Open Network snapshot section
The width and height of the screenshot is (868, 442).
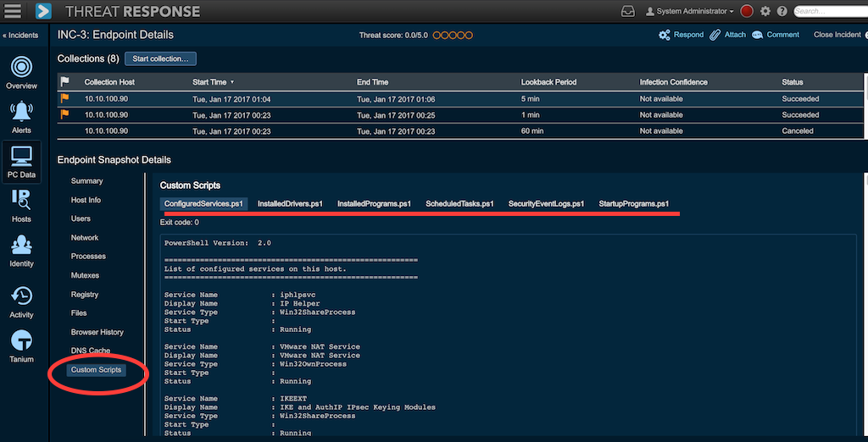coord(85,237)
